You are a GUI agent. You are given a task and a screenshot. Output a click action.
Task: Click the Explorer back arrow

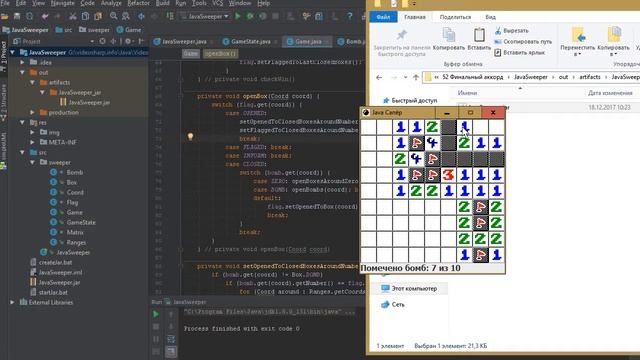[x=379, y=77]
